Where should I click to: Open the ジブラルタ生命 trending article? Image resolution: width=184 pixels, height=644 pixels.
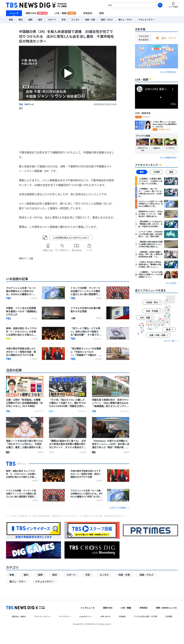coord(100,313)
